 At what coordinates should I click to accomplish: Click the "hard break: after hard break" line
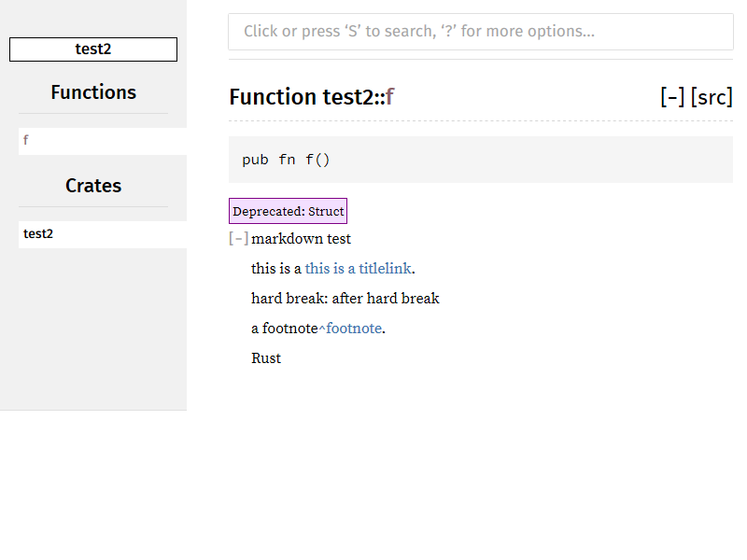tap(345, 299)
